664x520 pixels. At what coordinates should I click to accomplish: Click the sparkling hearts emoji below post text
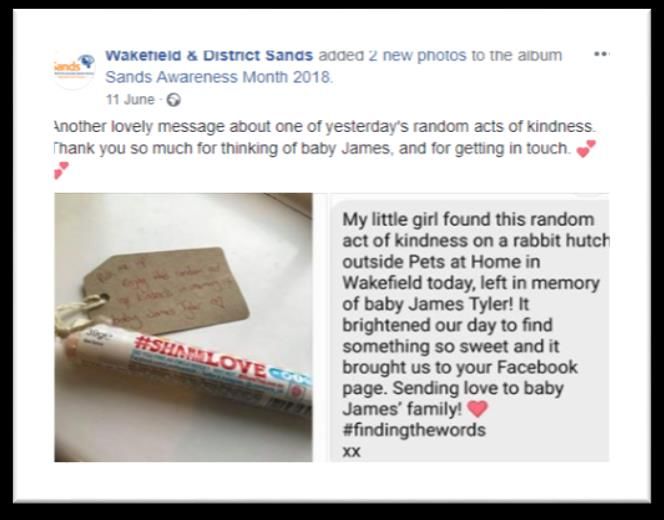click(x=61, y=170)
